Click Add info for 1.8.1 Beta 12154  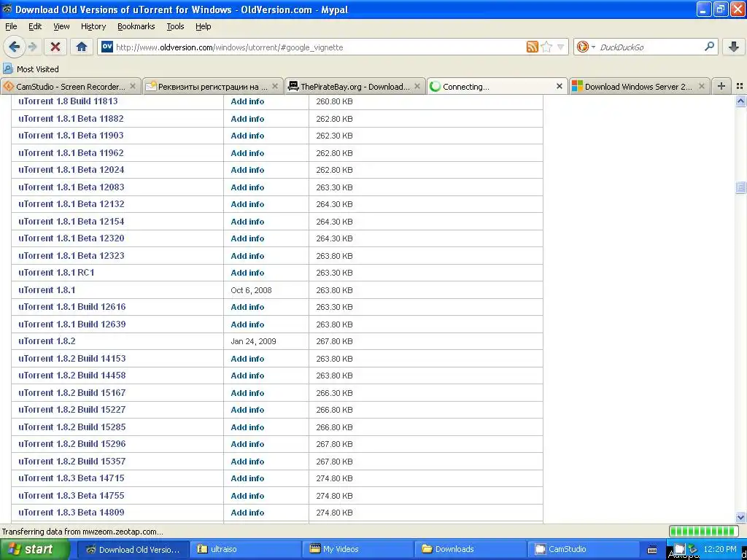(247, 222)
